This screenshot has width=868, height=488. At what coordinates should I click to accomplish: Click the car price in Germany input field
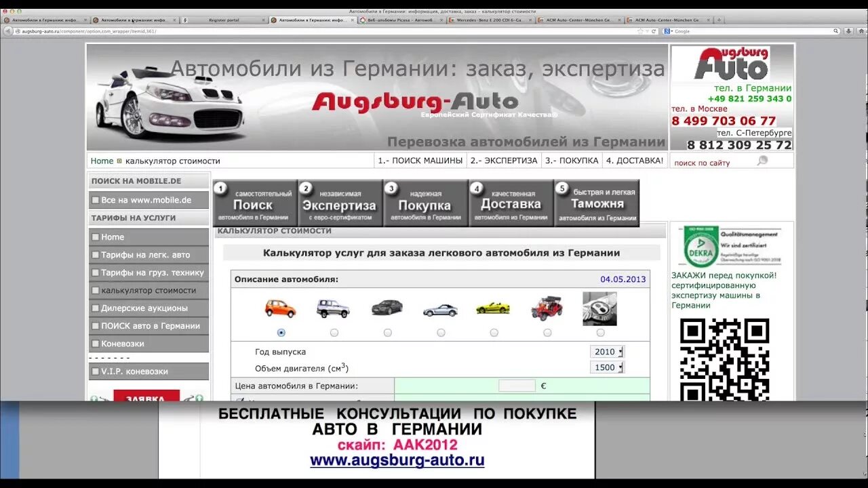click(517, 386)
